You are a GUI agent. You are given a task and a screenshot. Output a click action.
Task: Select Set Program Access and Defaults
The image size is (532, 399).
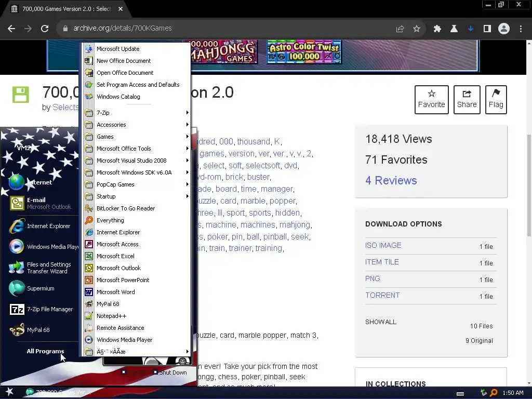point(137,85)
